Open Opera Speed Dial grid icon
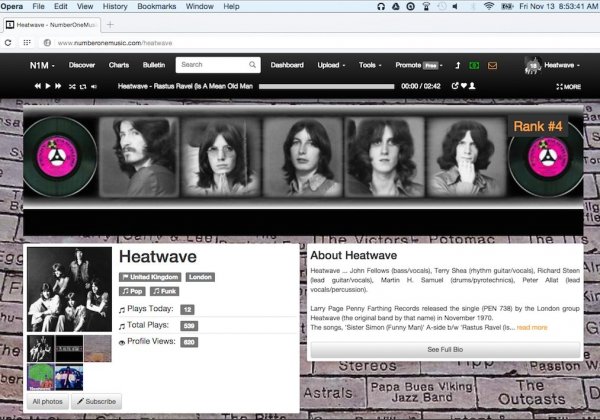 (x=27, y=43)
